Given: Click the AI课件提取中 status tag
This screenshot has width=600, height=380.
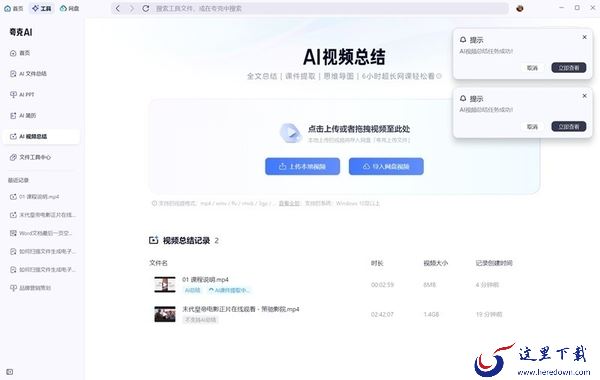Looking at the screenshot, I should click(x=229, y=290).
